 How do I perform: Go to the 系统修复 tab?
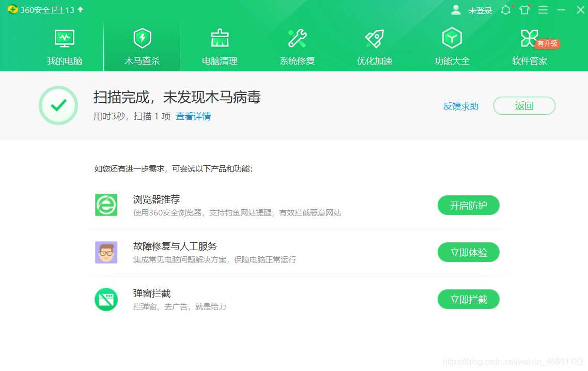(297, 47)
